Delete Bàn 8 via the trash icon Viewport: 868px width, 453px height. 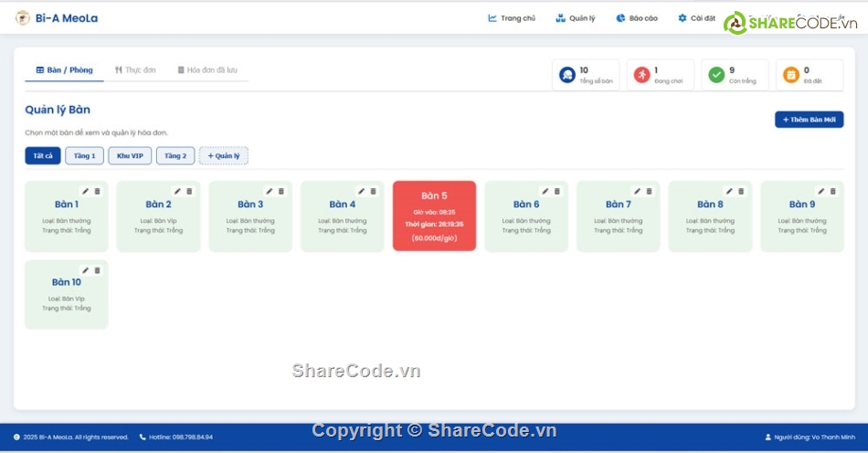741,192
